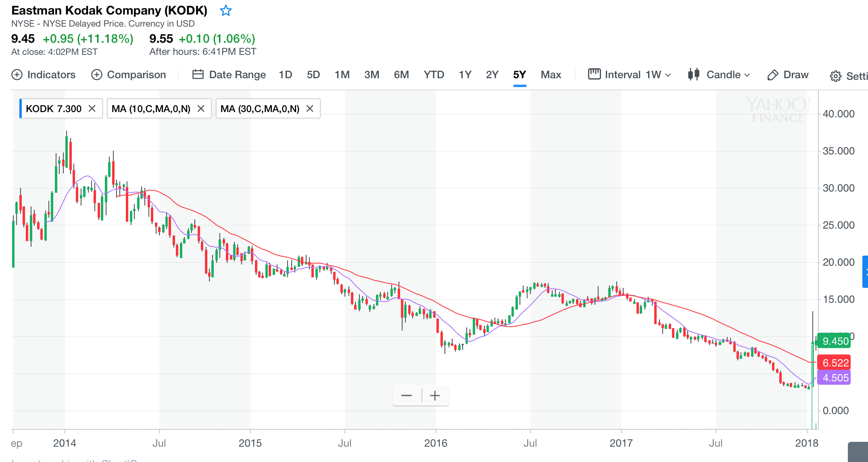Select the YTD time range
Image resolution: width=868 pixels, height=462 pixels.
click(434, 75)
